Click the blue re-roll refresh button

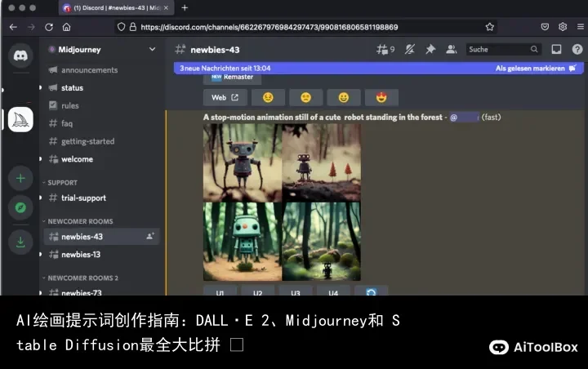[x=372, y=291]
